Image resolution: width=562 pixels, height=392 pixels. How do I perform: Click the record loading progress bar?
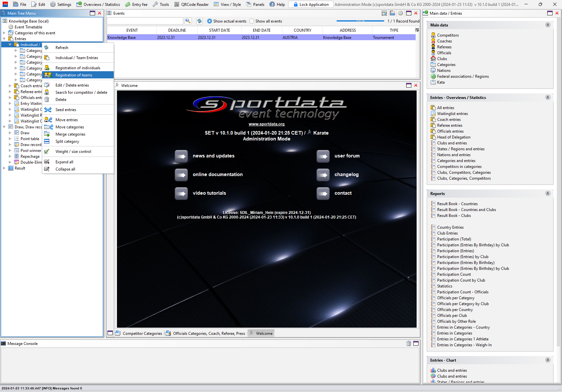[x=360, y=21]
